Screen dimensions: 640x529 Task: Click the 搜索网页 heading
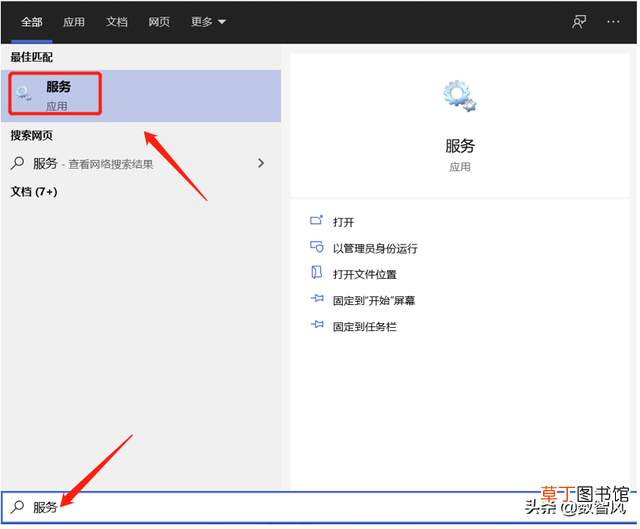point(31,136)
